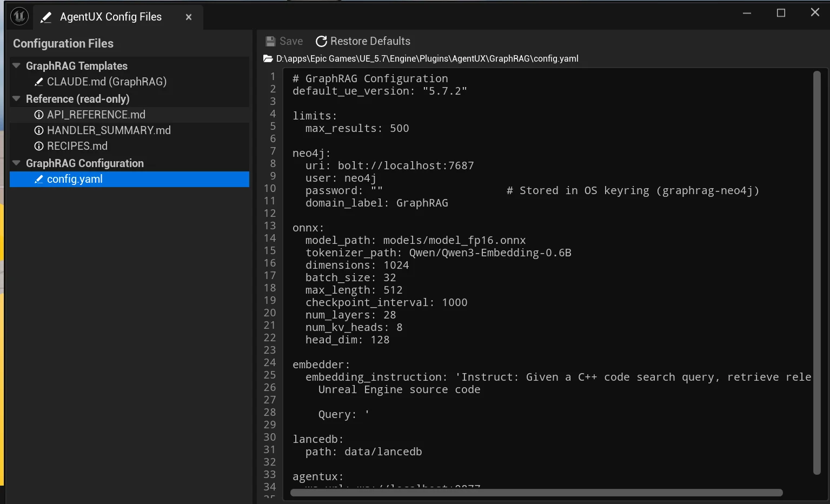This screenshot has width=830, height=504.
Task: Place cursor in password: "" value
Action: tap(377, 190)
